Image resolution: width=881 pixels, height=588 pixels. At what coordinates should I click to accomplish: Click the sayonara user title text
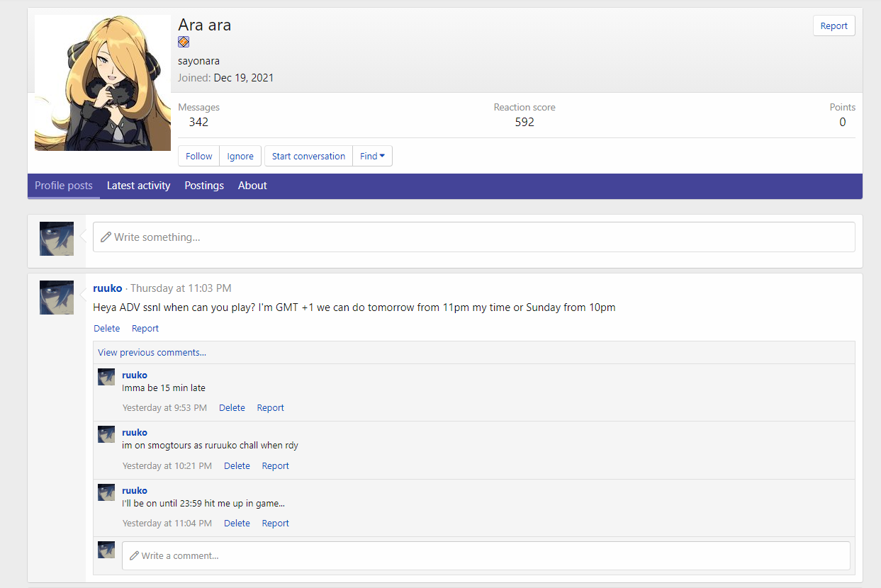[199, 61]
